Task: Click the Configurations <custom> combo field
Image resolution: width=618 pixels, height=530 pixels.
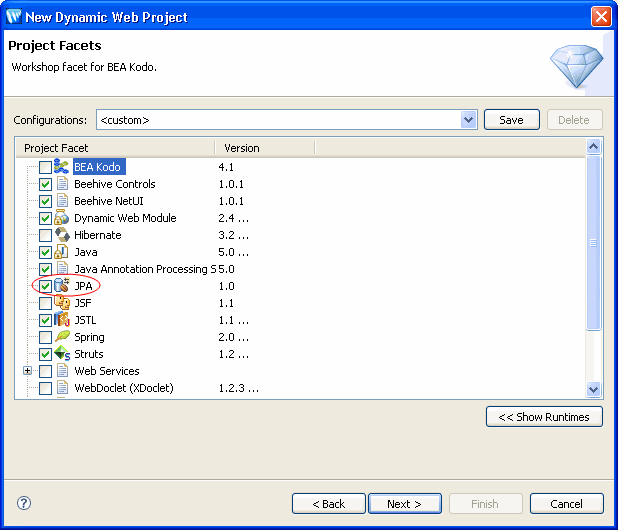Action: coord(287,119)
